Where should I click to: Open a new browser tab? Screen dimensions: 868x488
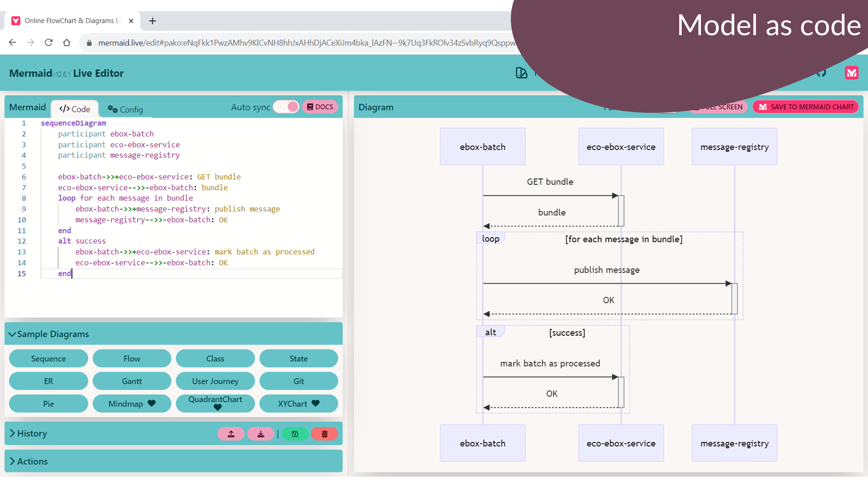[152, 21]
